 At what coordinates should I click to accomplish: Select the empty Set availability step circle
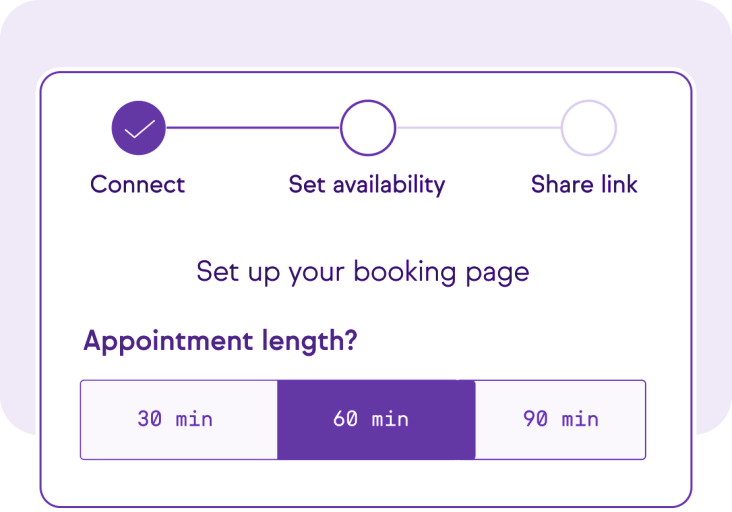coord(368,127)
